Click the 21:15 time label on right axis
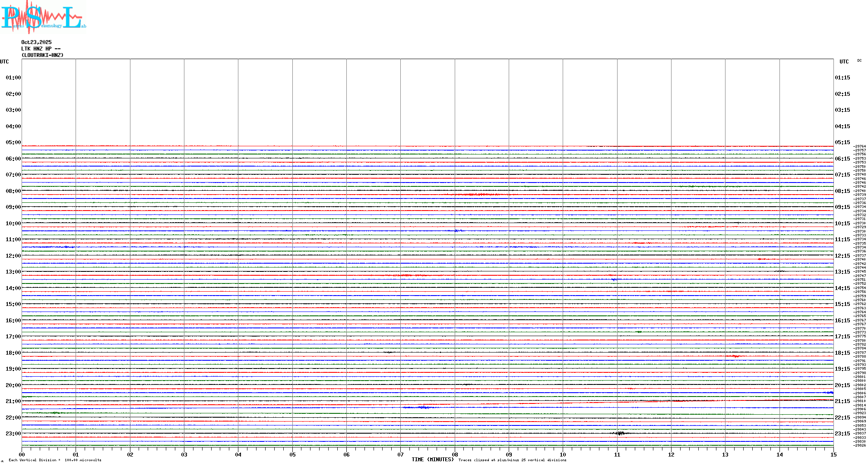This screenshot has height=466, width=868. (x=842, y=401)
